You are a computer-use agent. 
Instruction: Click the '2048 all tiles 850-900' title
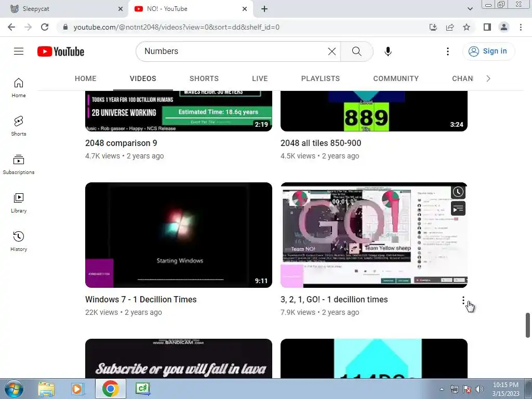[321, 143]
